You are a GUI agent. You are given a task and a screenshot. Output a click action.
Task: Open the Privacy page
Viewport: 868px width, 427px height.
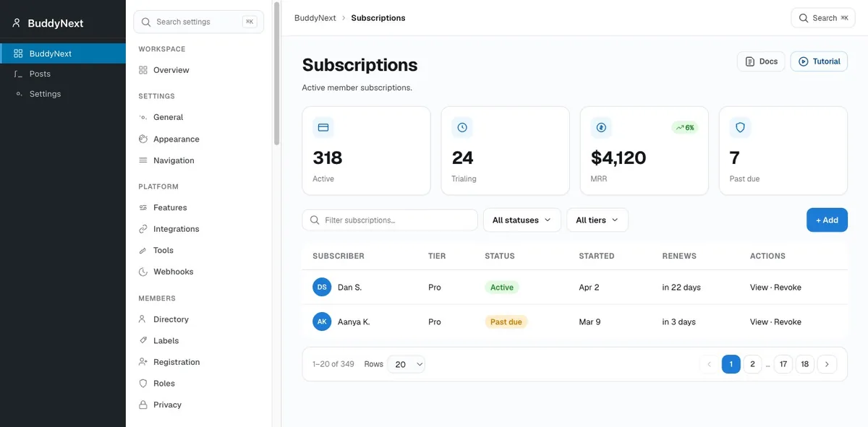(167, 405)
